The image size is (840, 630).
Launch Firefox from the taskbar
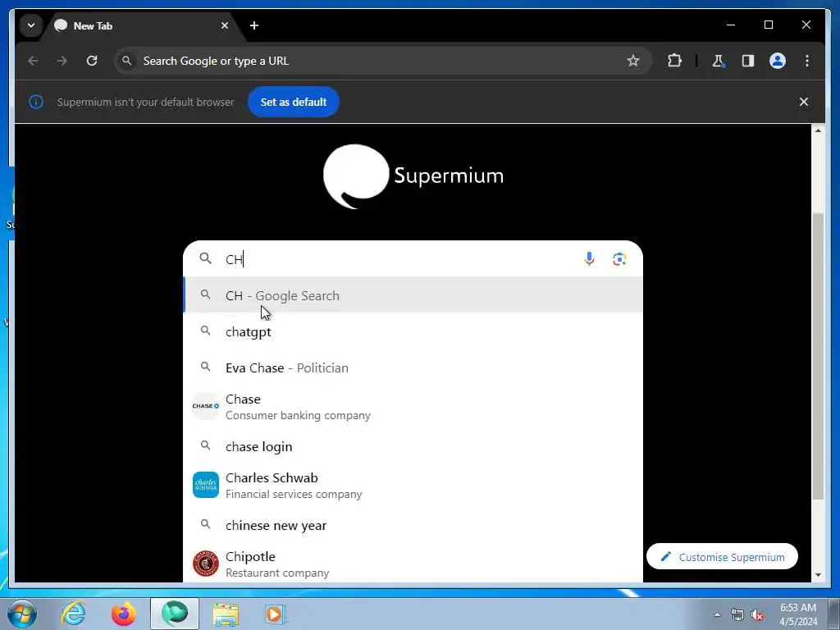tap(124, 614)
